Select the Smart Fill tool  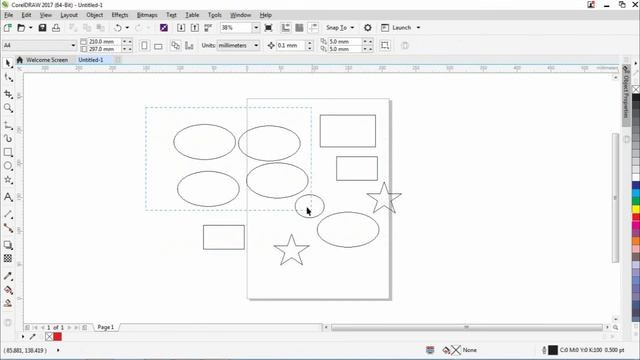click(x=8, y=303)
